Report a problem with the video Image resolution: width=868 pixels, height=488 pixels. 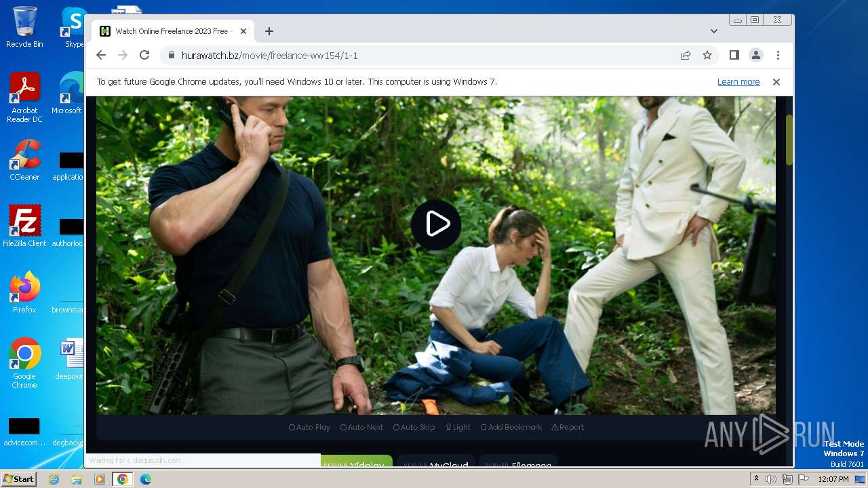568,428
